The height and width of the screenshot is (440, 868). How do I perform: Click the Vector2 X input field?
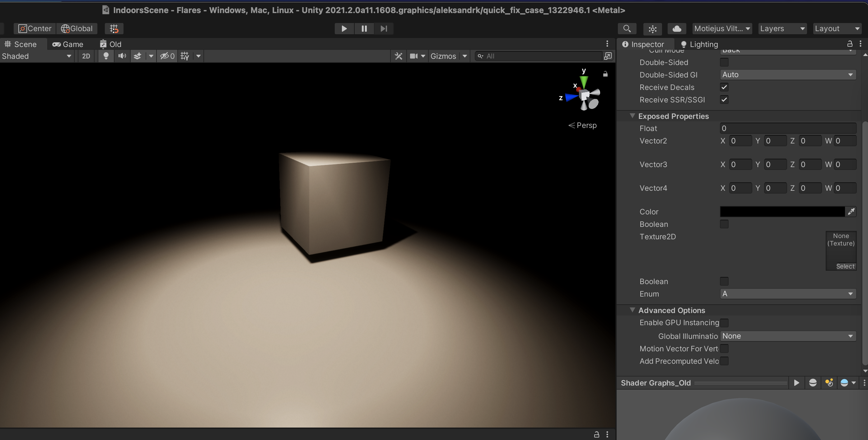click(741, 140)
